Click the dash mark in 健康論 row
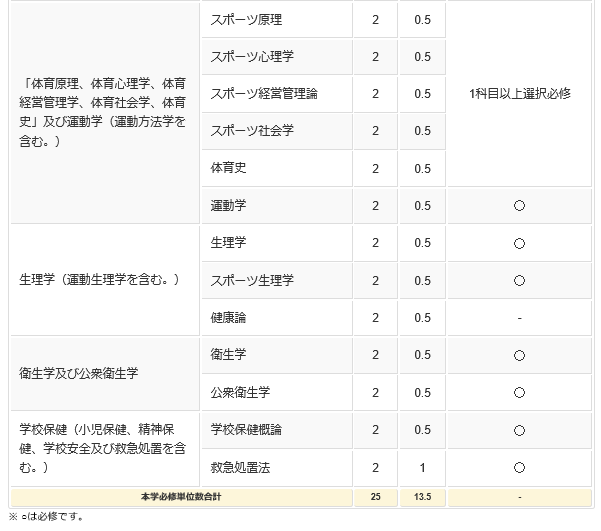Screen dimensions: 601x531 click(519, 318)
